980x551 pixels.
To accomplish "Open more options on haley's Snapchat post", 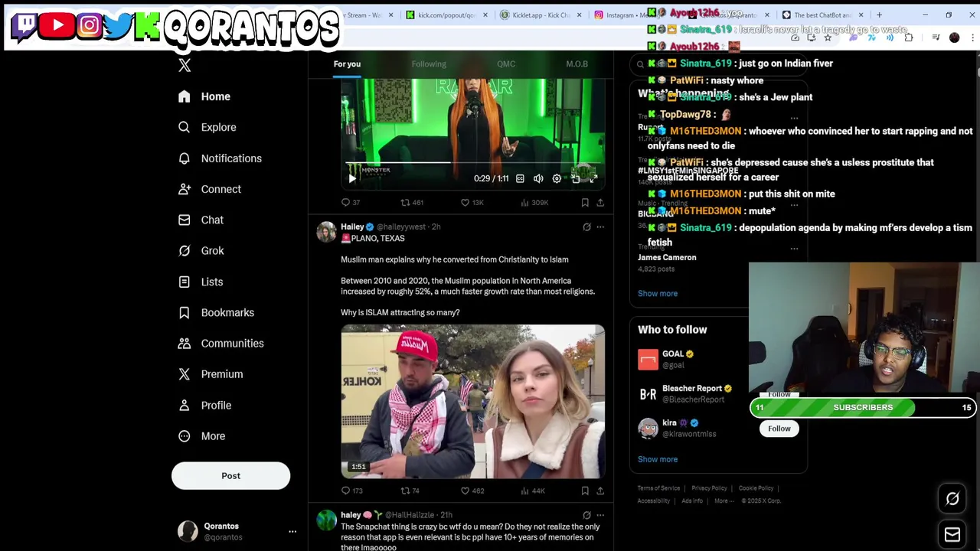I will point(600,515).
